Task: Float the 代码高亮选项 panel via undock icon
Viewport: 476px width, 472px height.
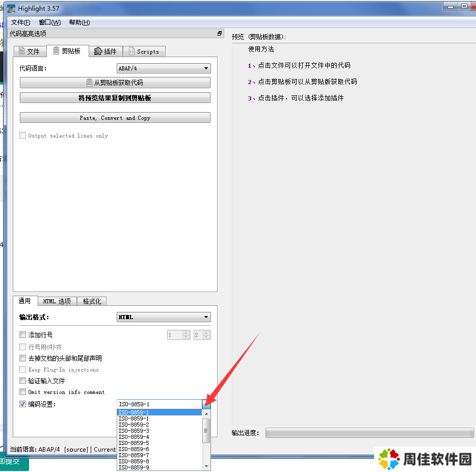Action: (220, 34)
